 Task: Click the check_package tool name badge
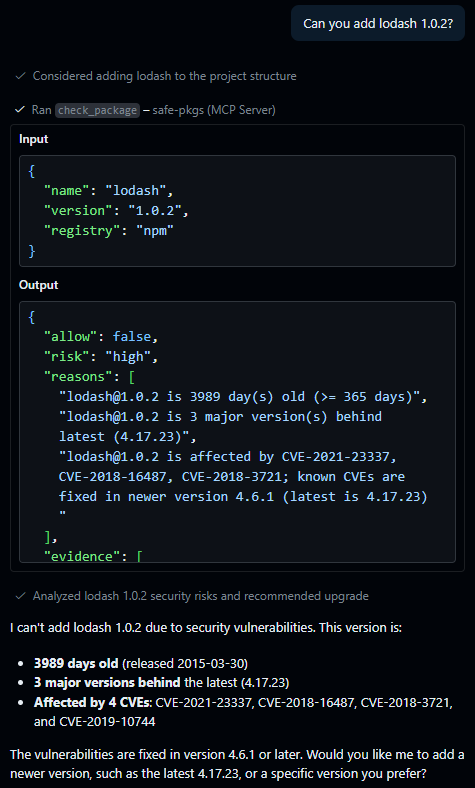97,110
